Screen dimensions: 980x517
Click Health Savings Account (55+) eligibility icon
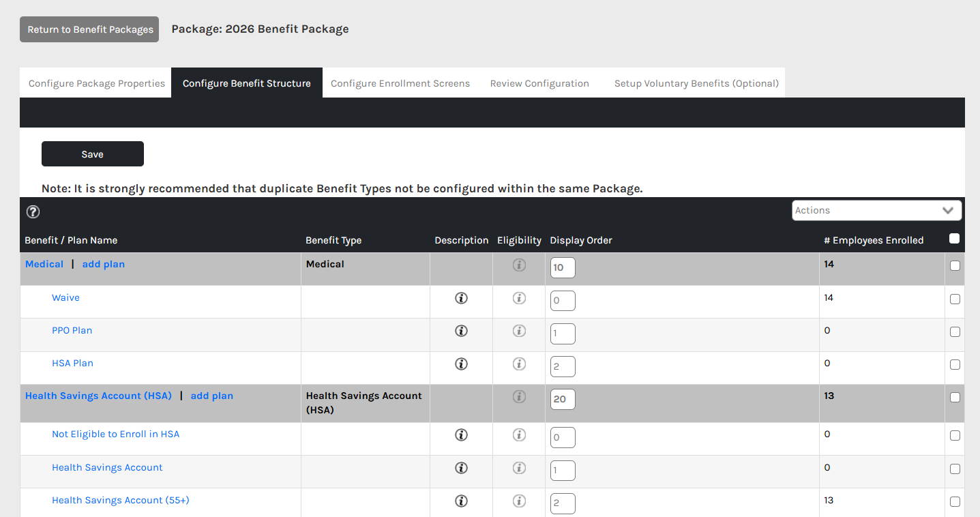pos(519,501)
